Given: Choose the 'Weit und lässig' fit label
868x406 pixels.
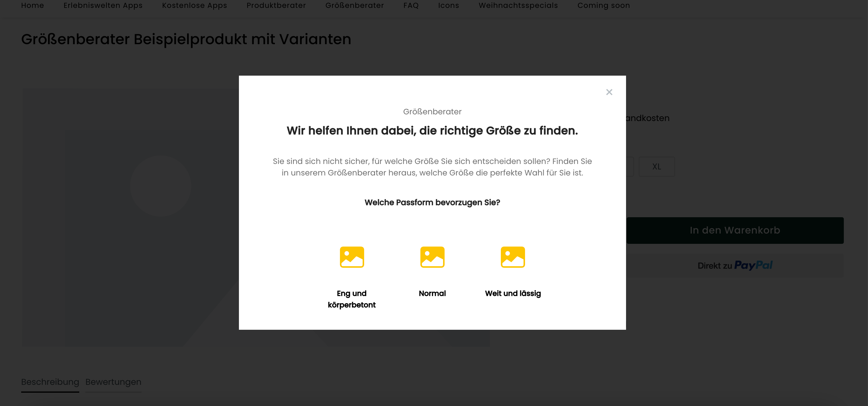Looking at the screenshot, I should [513, 293].
